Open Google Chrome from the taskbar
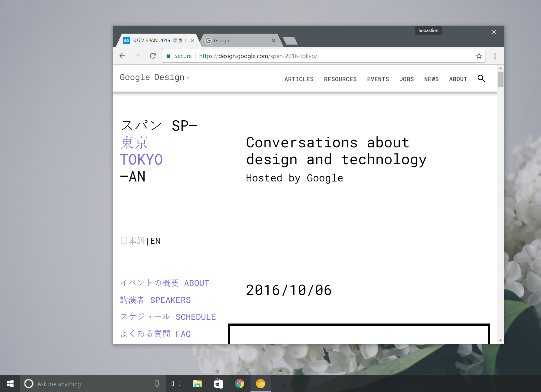 [x=240, y=384]
